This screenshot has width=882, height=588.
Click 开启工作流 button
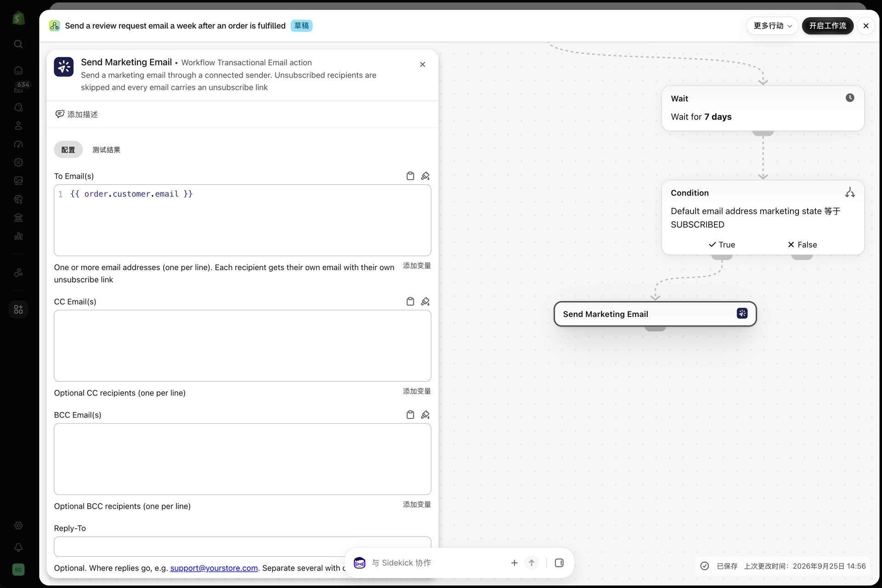pyautogui.click(x=827, y=26)
